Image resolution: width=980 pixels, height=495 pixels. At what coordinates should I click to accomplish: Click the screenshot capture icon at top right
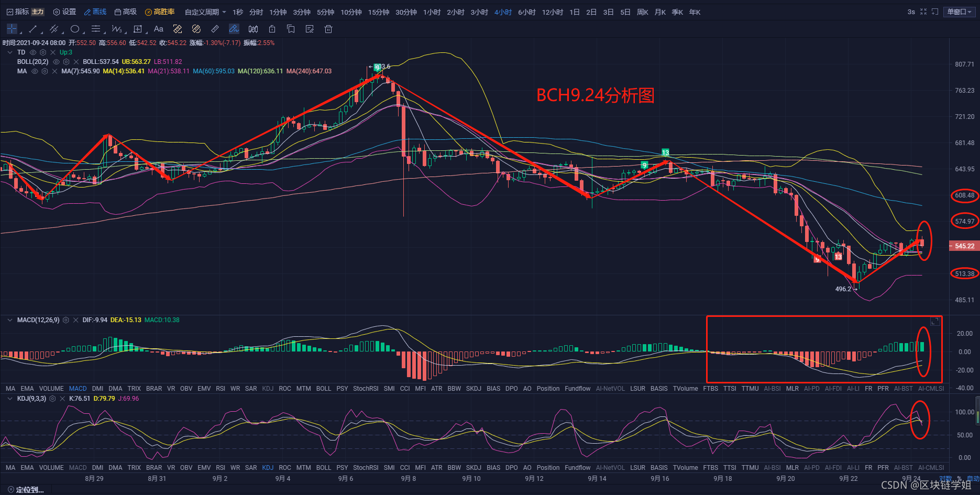pos(935,12)
